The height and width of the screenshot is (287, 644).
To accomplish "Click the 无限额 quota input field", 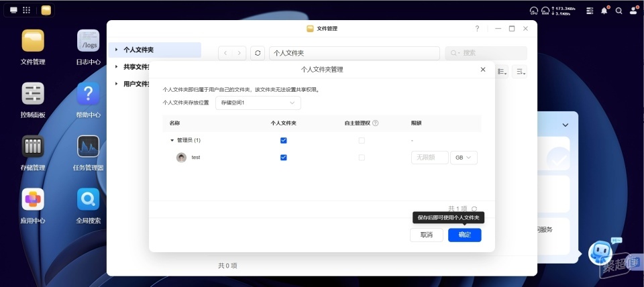I will [429, 158].
